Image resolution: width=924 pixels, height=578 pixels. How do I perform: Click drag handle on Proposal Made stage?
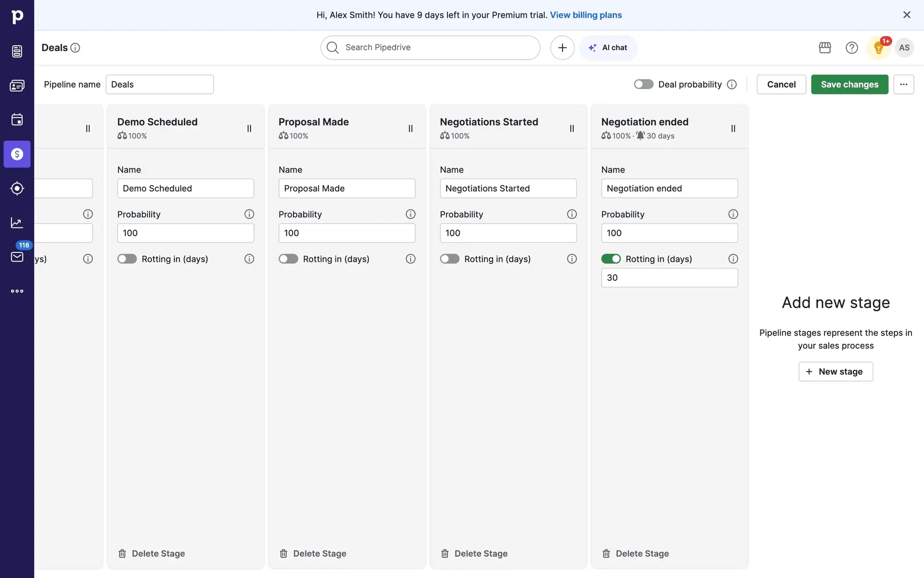pos(411,129)
